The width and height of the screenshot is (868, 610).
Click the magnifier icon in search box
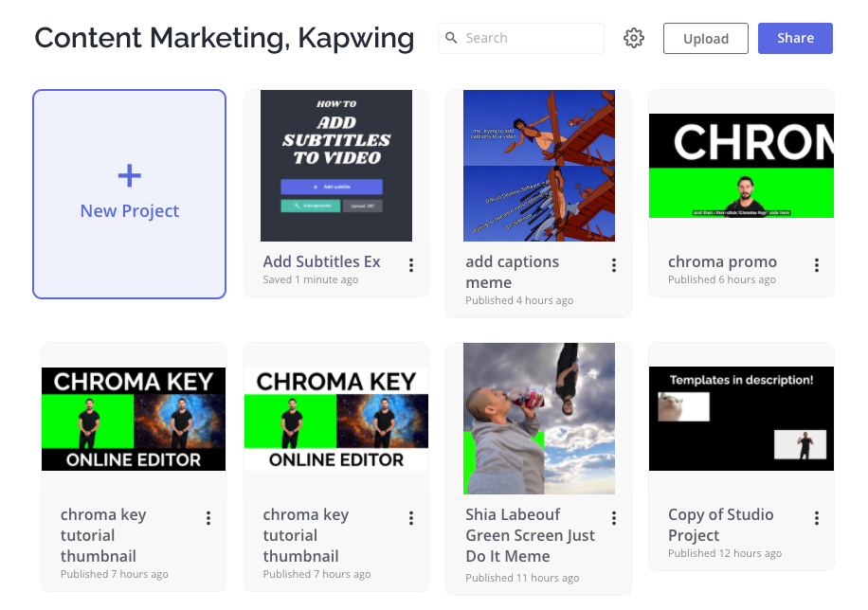pos(452,38)
